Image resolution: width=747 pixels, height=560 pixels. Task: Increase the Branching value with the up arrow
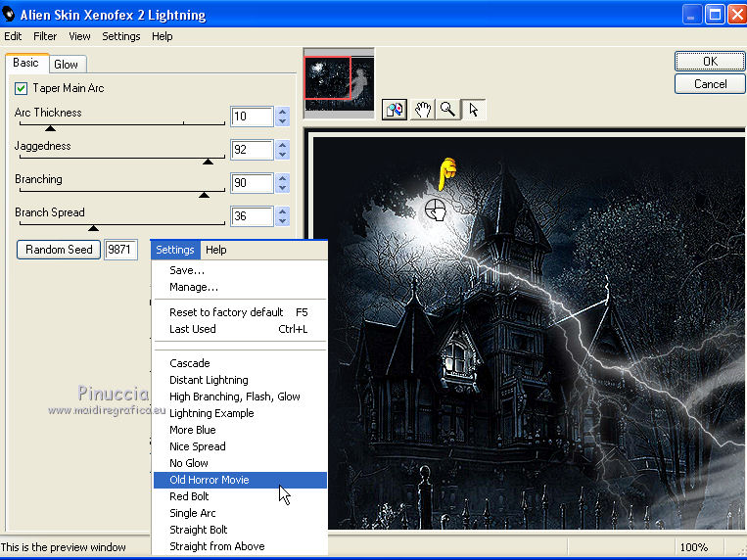click(x=283, y=179)
